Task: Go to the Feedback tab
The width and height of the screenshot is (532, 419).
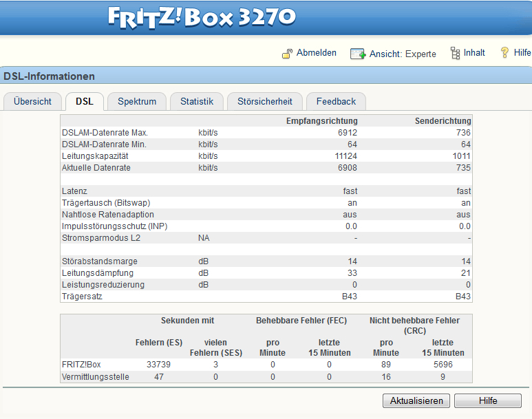Action: coord(336,101)
